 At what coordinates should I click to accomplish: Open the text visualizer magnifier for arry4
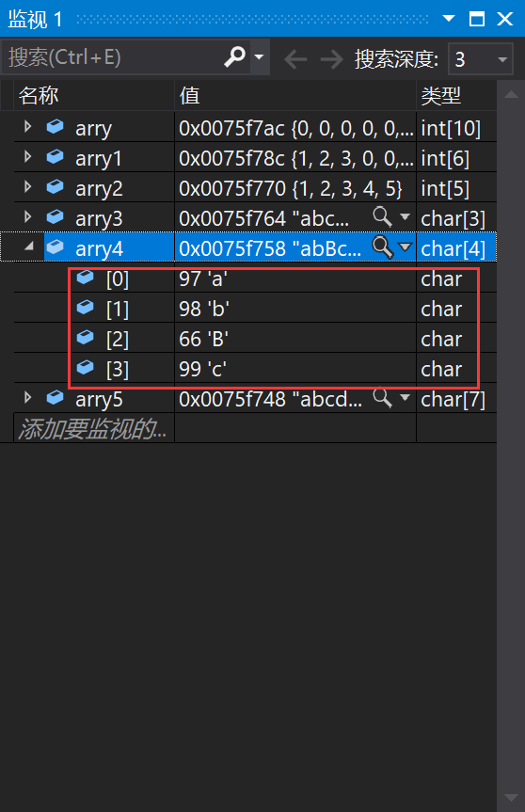pyautogui.click(x=383, y=247)
